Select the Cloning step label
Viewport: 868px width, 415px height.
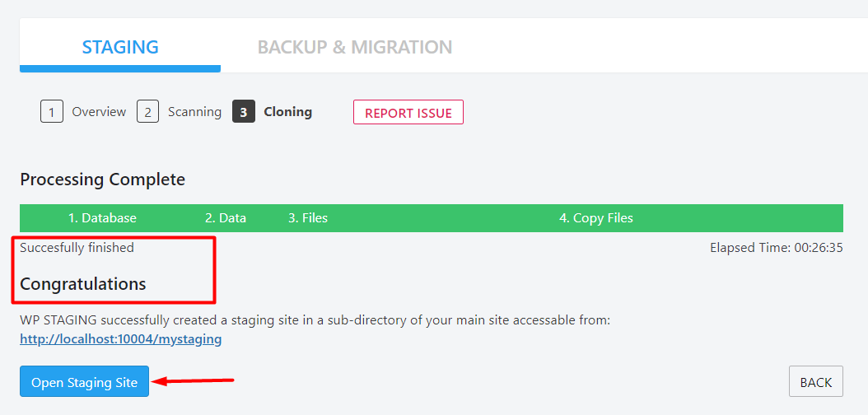[287, 112]
